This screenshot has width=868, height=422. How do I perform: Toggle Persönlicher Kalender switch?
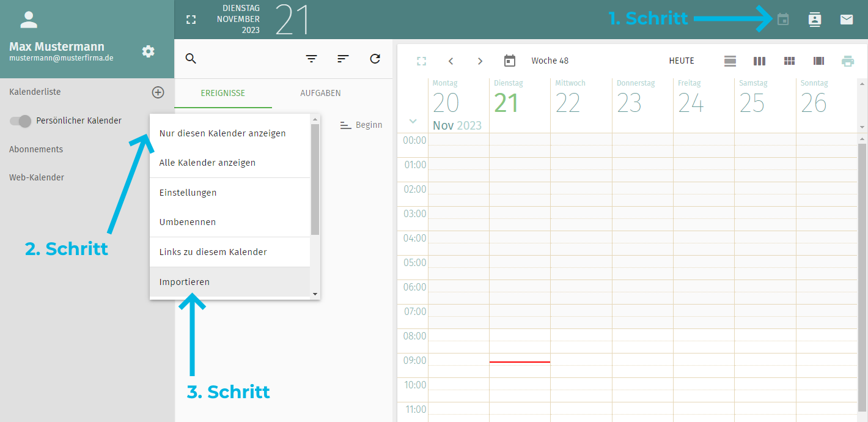point(21,121)
